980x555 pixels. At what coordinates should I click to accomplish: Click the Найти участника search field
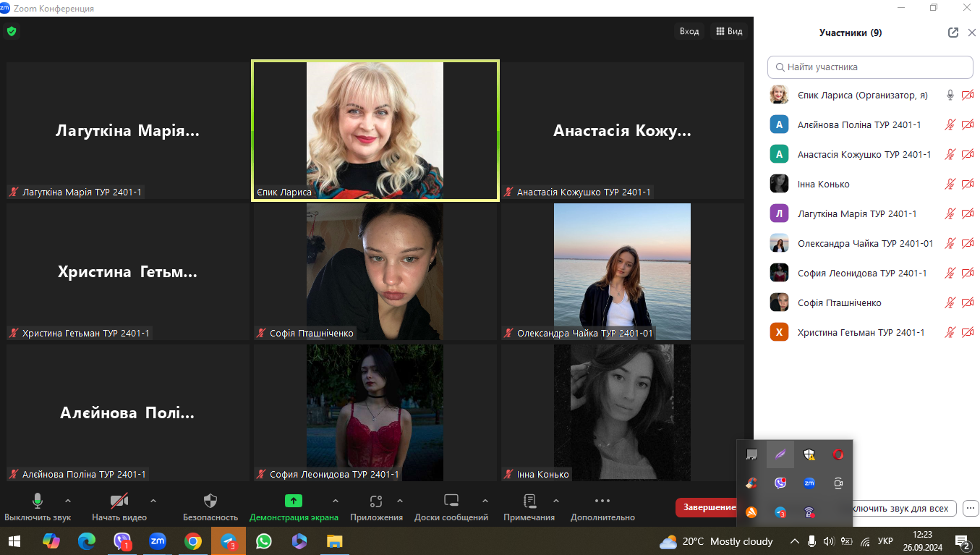870,67
